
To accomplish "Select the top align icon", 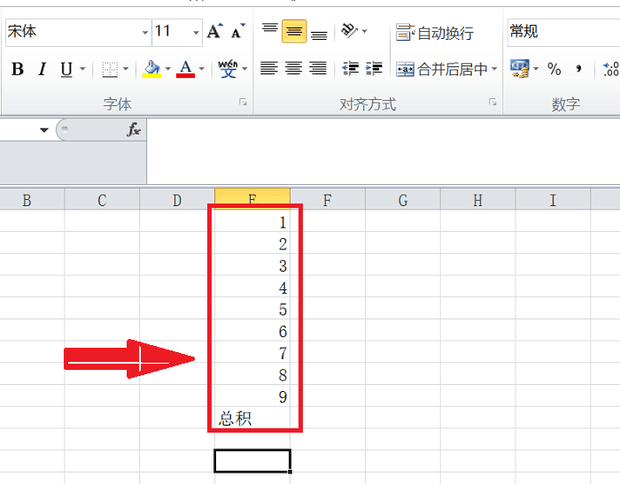I will tap(269, 32).
